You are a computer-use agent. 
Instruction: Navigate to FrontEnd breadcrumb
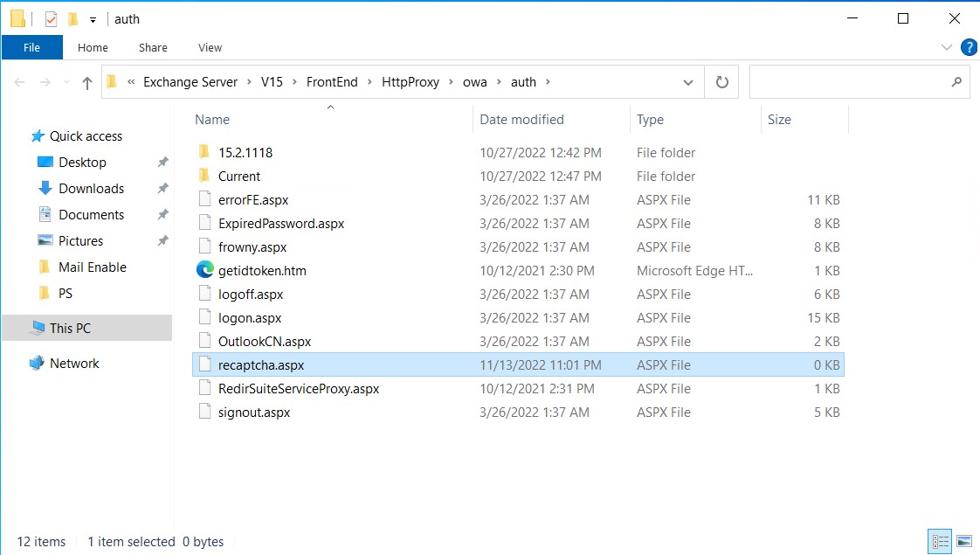click(332, 82)
